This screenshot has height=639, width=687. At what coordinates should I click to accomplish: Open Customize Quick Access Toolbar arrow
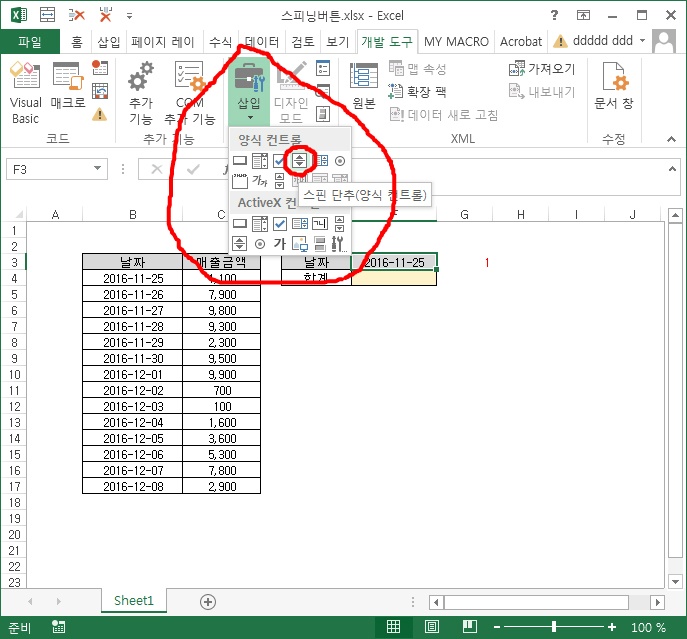click(129, 16)
